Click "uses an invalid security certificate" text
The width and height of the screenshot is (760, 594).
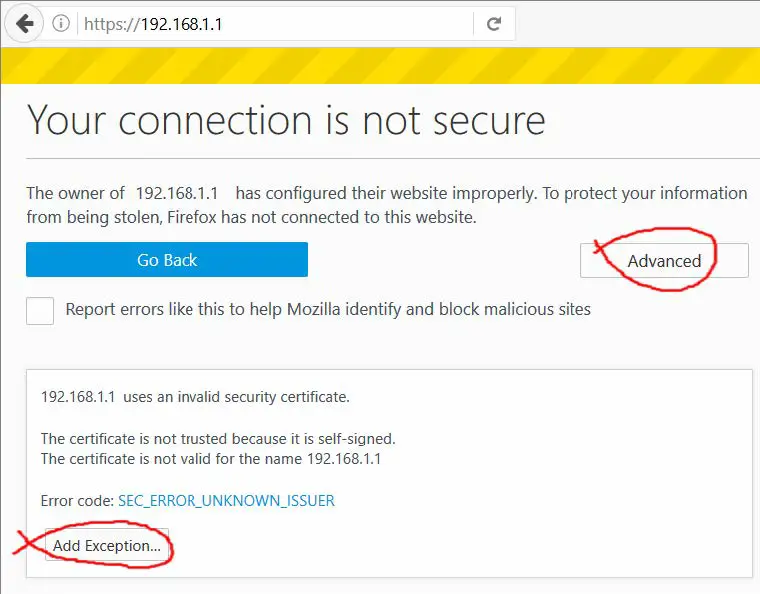(x=236, y=397)
